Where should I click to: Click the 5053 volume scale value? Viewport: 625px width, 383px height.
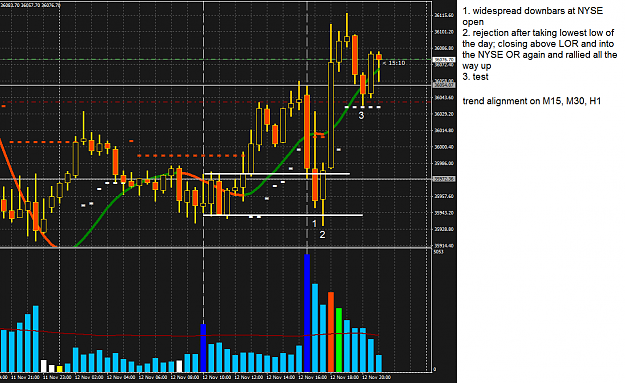438,252
